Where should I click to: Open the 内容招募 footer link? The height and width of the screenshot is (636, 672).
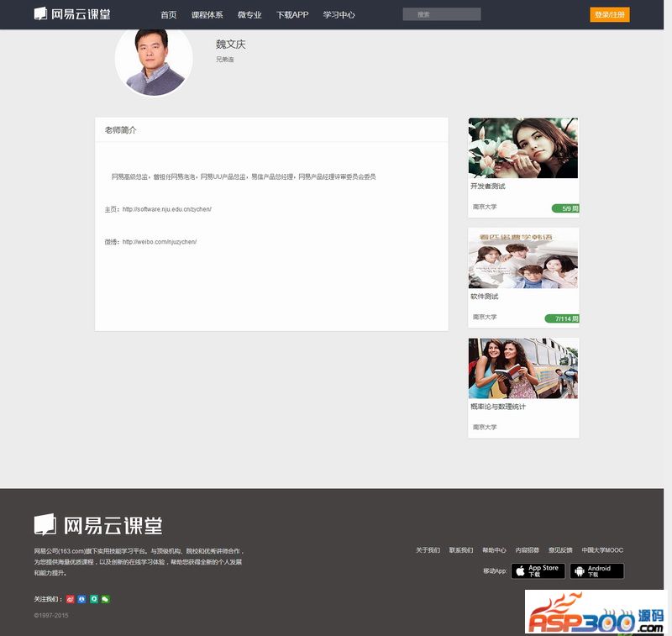[528, 549]
